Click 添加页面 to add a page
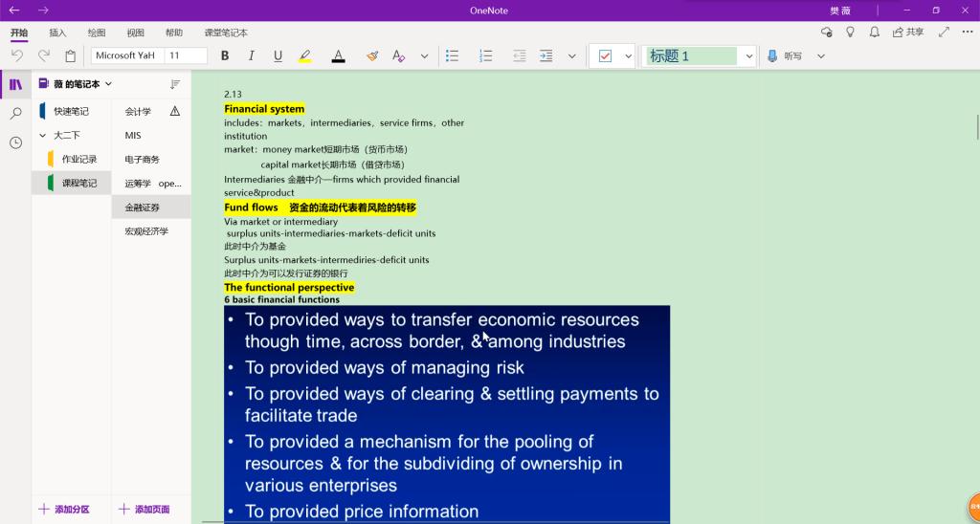 pos(144,510)
